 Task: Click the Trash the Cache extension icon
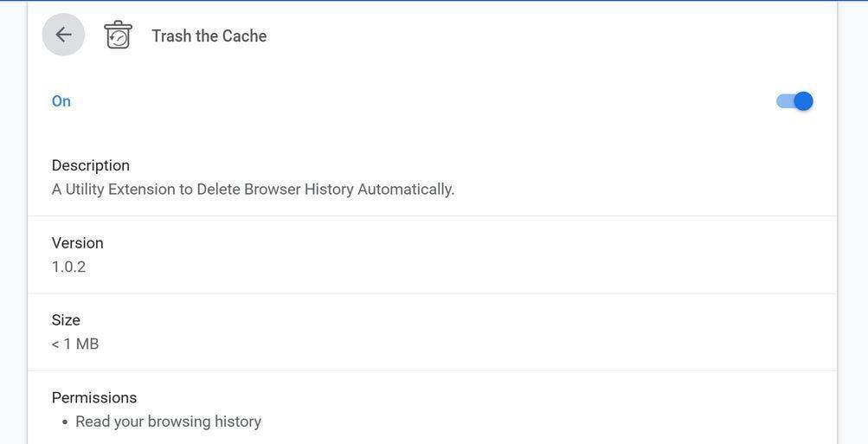(118, 35)
